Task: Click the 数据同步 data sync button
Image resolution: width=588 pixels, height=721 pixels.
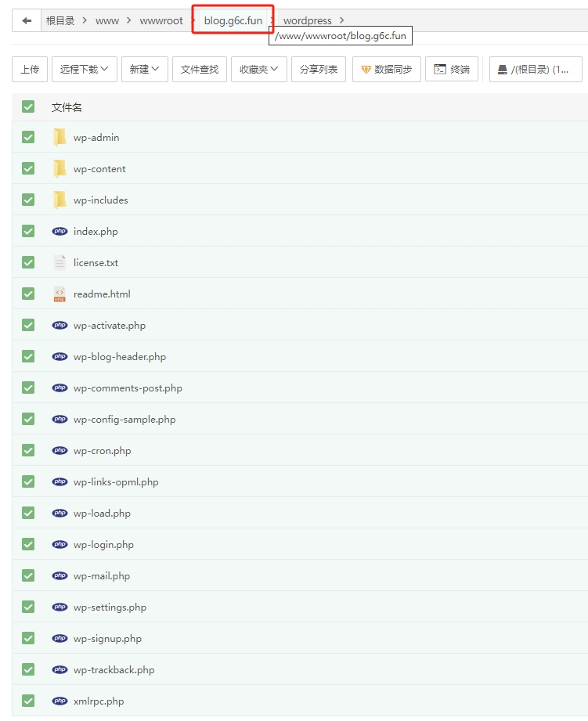Action: click(x=387, y=70)
